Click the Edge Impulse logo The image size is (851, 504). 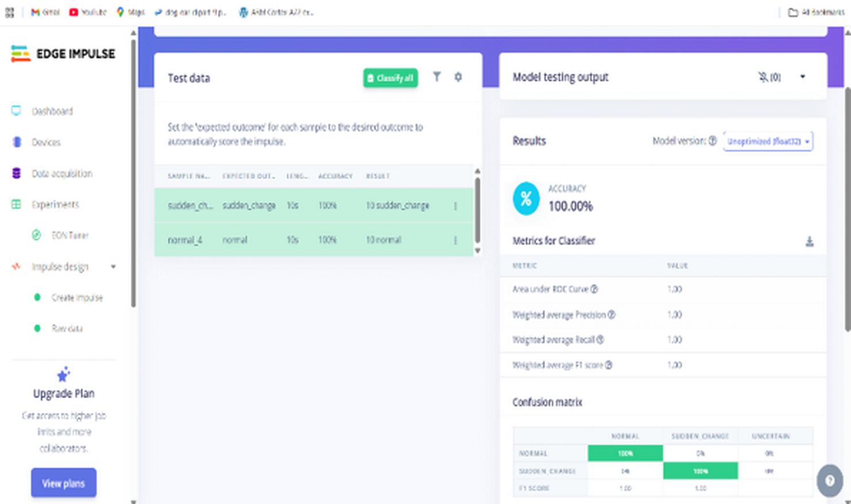[63, 54]
